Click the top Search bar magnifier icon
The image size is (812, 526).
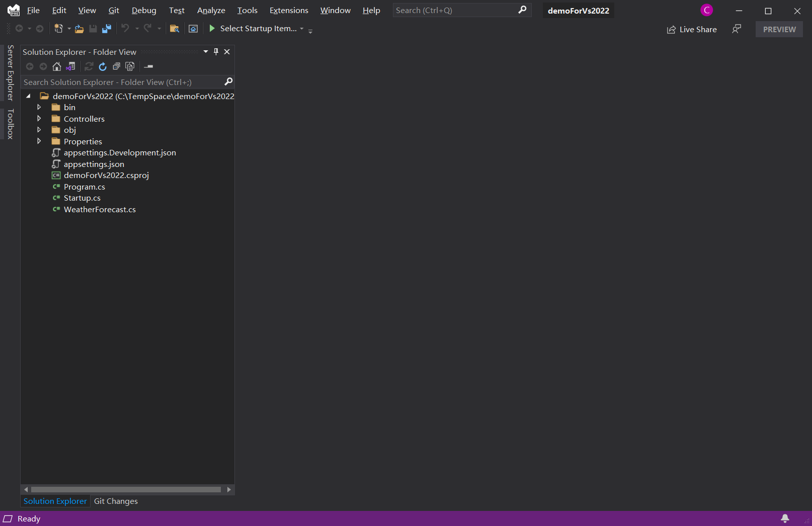523,10
